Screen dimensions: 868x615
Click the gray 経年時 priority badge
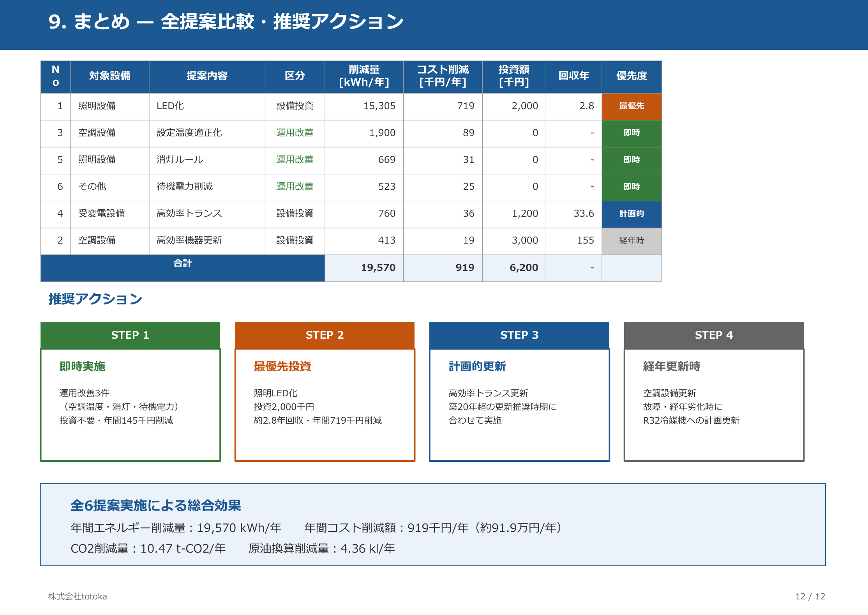[632, 240]
